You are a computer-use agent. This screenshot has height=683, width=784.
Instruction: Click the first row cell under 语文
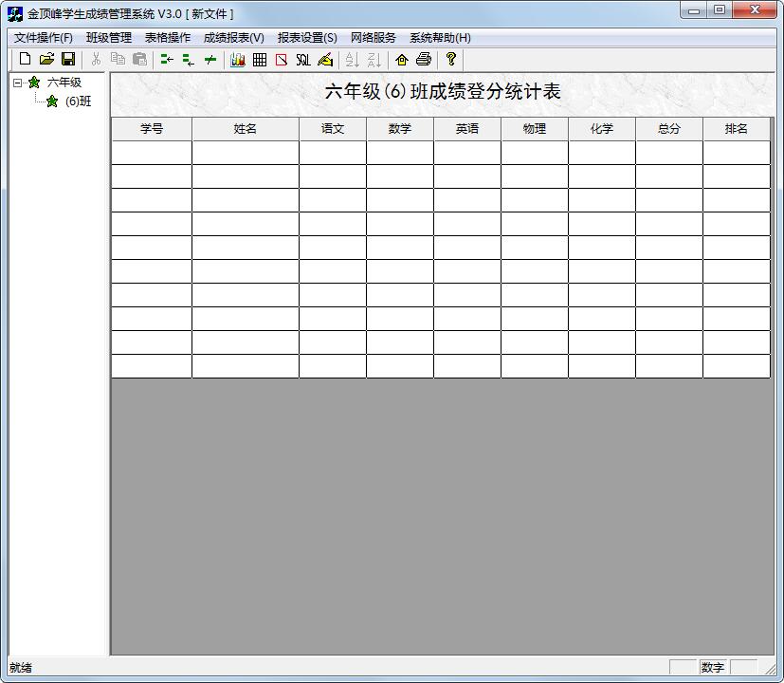[x=333, y=153]
